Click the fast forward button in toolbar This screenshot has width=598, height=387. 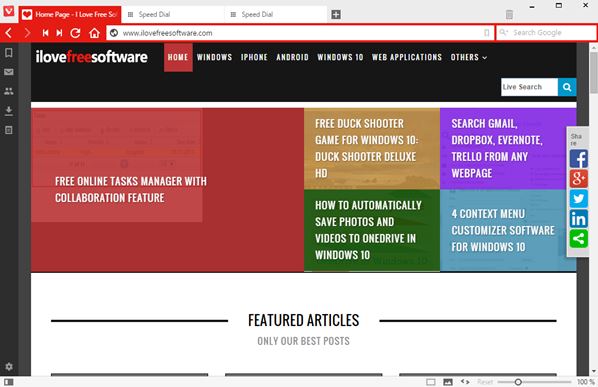[59, 33]
